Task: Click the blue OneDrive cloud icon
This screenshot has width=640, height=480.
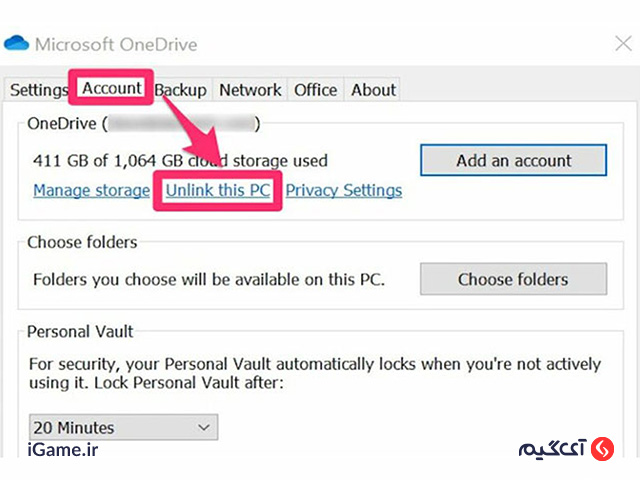Action: [x=16, y=43]
